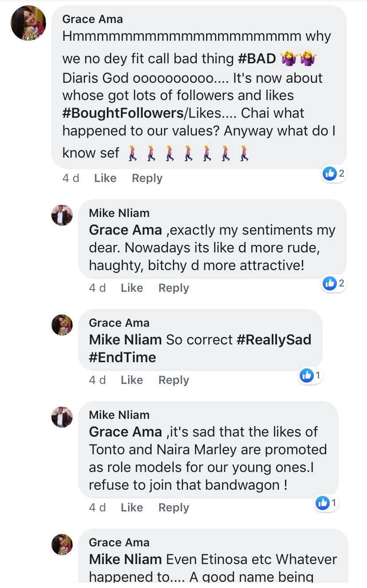Open Grace Ama's large profile picture at top
This screenshot has height=588, width=367.
click(x=28, y=23)
